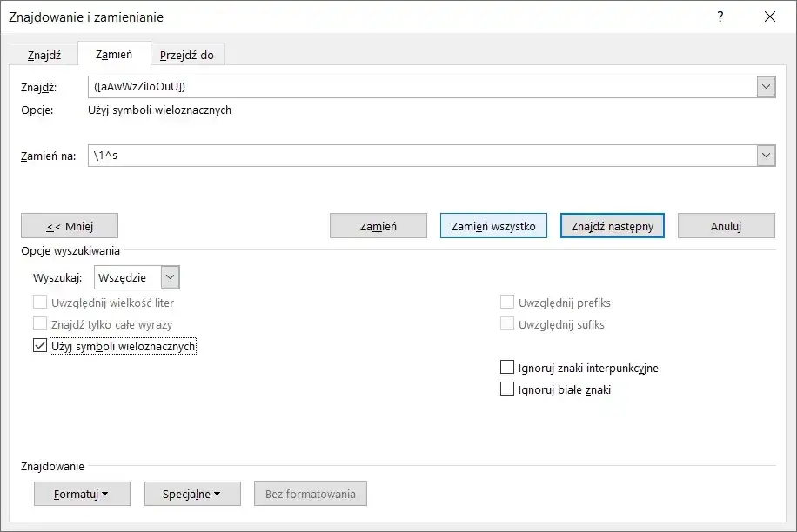This screenshot has width=797, height=532.
Task: Expand the Znajdź field history dropdown
Action: coord(766,87)
